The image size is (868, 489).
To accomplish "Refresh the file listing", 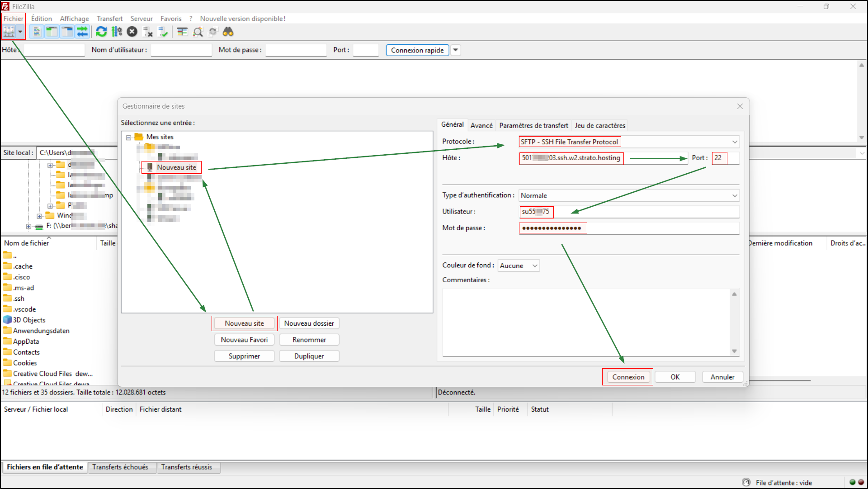I will (x=101, y=32).
